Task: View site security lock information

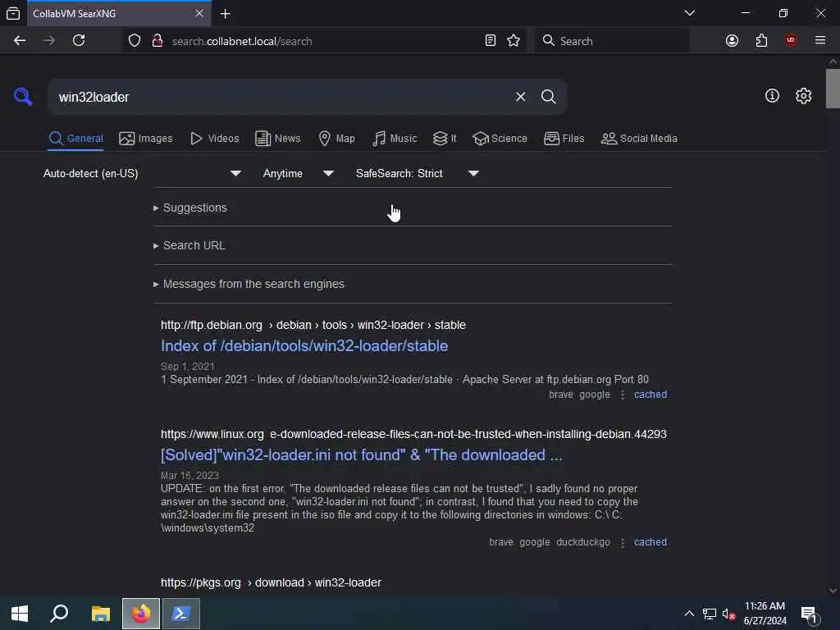Action: pos(157,41)
